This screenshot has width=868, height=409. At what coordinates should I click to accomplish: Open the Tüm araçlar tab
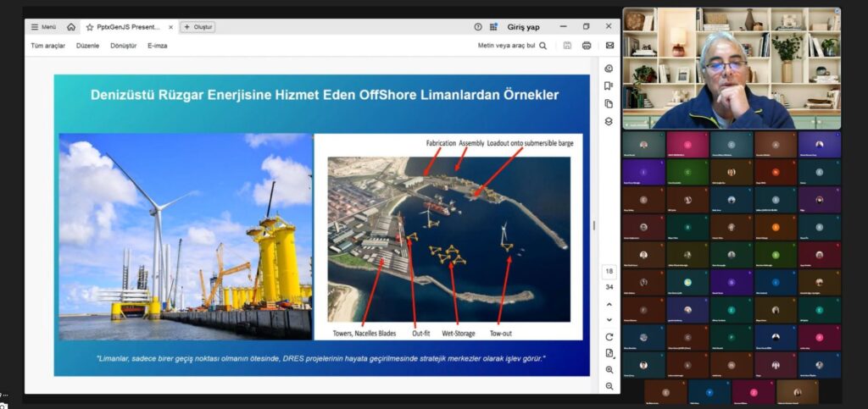[47, 46]
